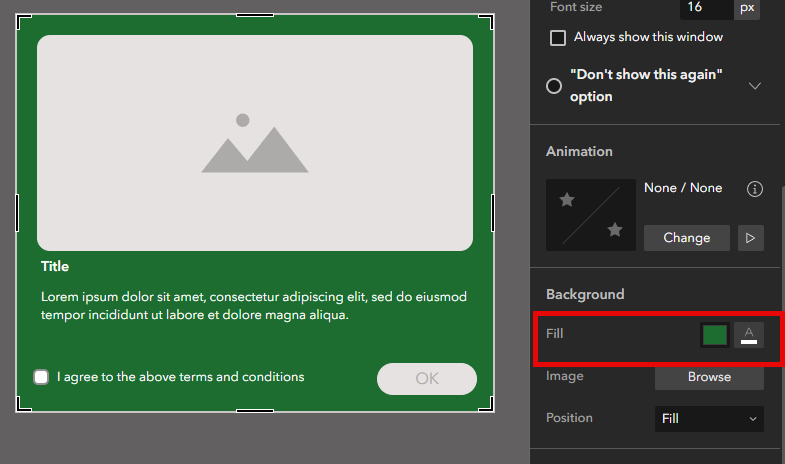The width and height of the screenshot is (785, 464).
Task: Open the animation info icon
Action: 754,189
